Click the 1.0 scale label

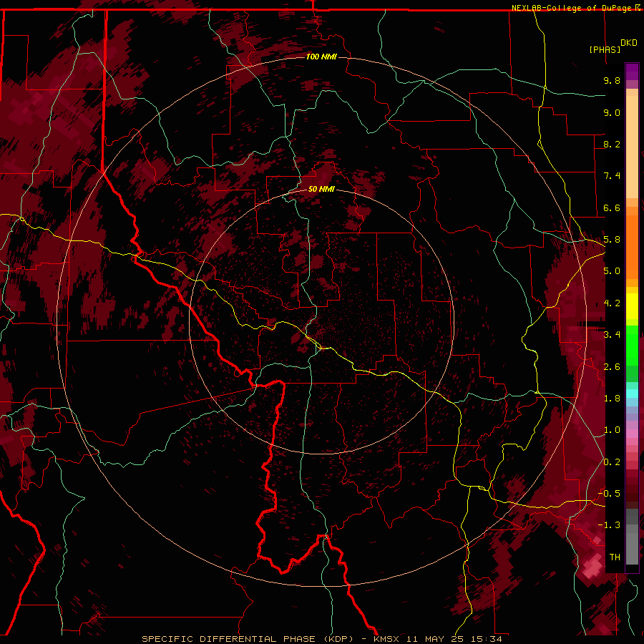612,430
